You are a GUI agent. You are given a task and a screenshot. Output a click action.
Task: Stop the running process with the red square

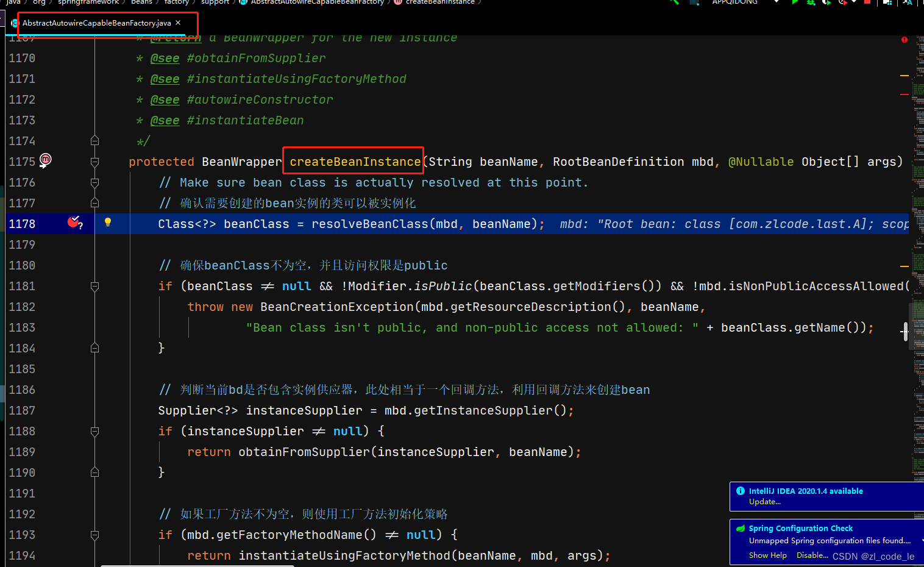(x=867, y=2)
